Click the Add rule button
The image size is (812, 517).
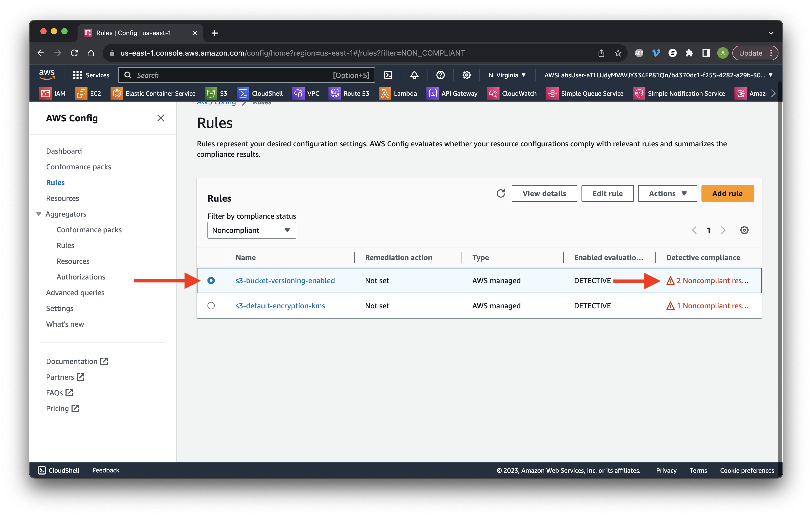tap(727, 193)
